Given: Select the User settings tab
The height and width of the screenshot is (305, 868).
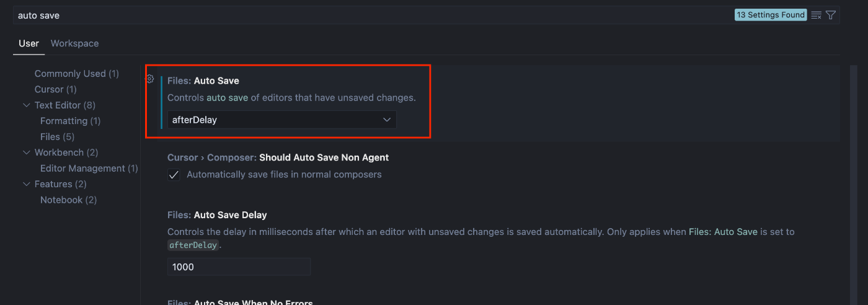Looking at the screenshot, I should tap(29, 43).
